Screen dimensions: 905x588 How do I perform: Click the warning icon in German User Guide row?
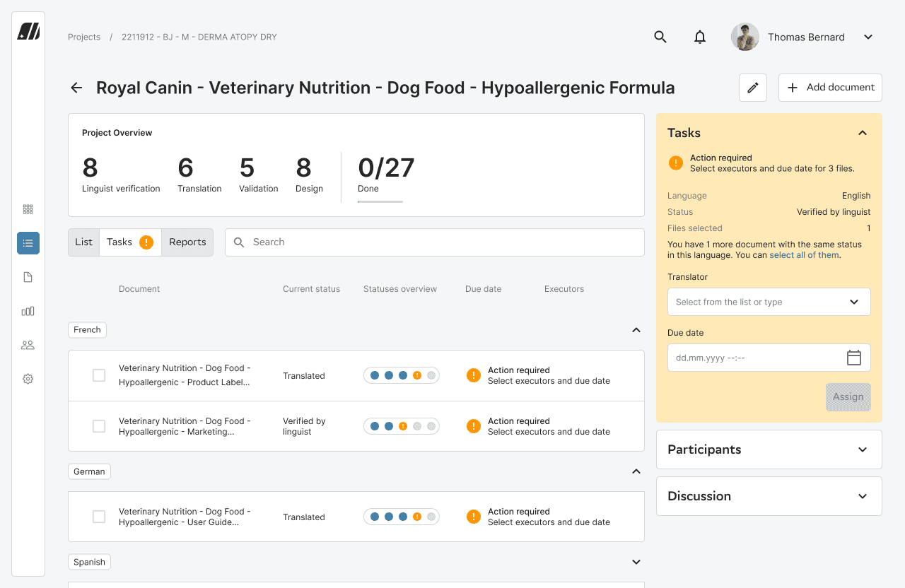coord(474,517)
